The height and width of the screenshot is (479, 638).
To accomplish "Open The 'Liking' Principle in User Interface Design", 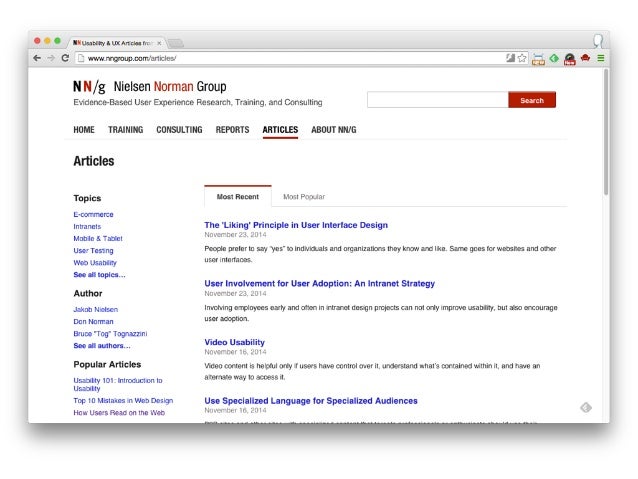I will coord(296,225).
